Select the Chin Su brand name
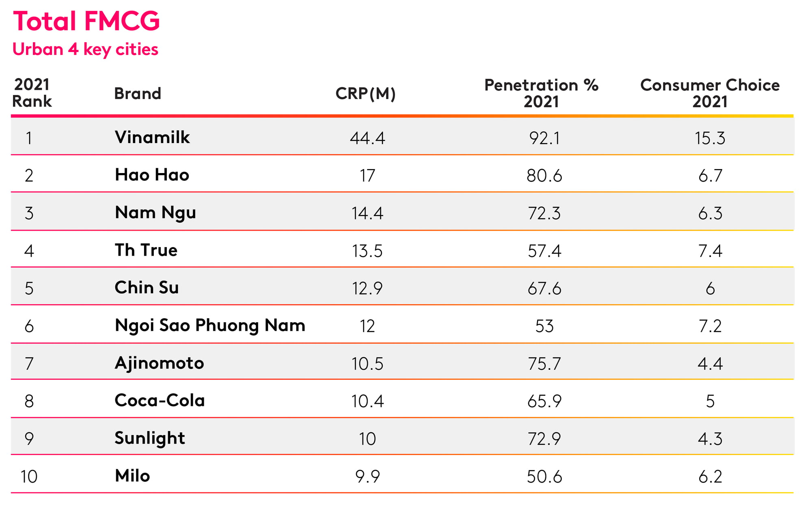 (x=147, y=288)
